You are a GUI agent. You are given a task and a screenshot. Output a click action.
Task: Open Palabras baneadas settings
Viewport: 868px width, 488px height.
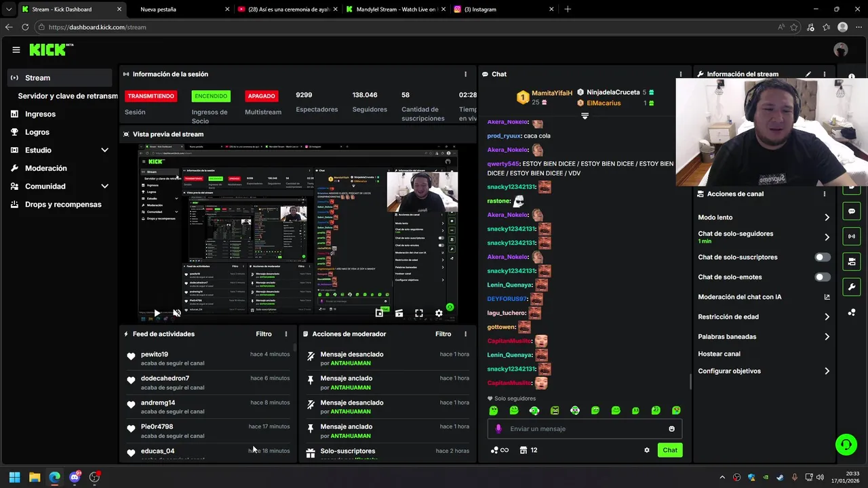(x=764, y=337)
